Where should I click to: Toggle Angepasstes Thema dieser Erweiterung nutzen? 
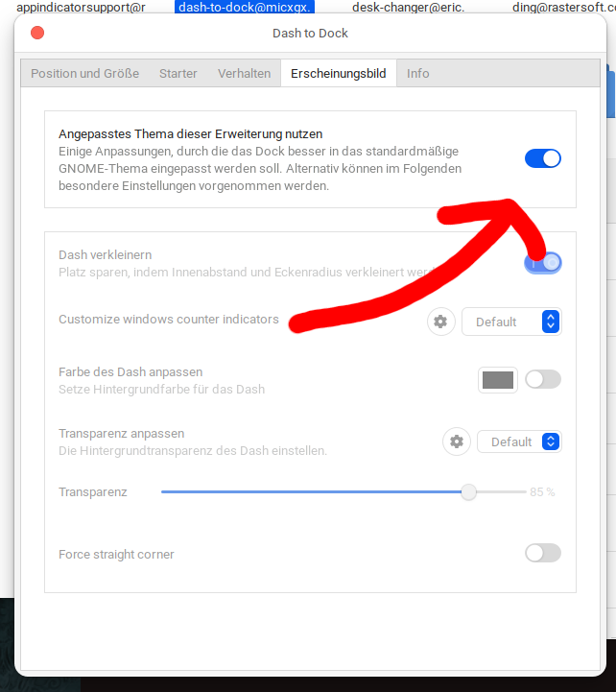[x=543, y=158]
